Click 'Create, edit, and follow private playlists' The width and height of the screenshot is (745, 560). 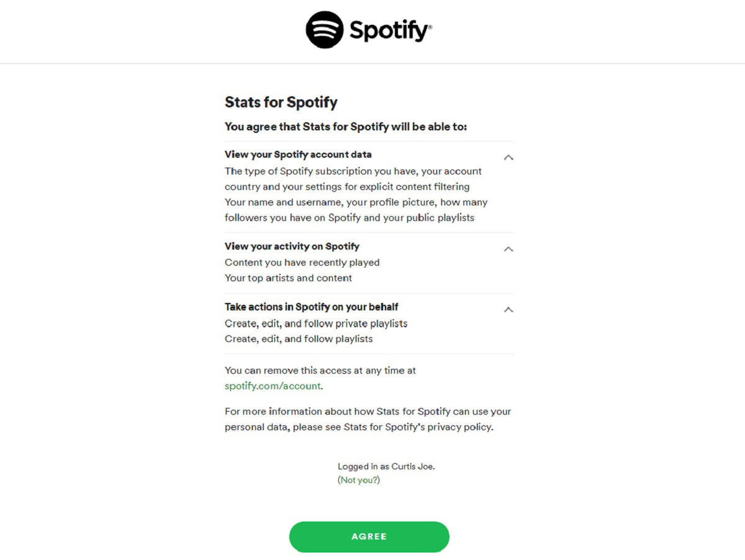click(x=316, y=323)
